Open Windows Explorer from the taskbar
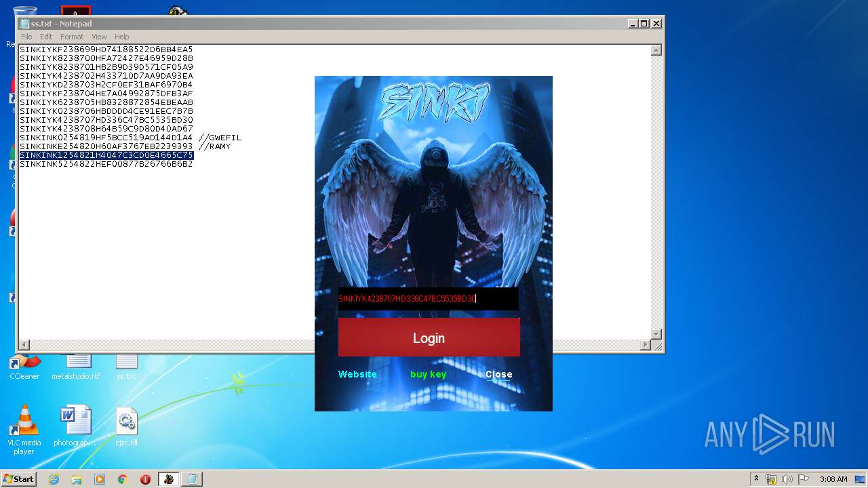Image resolution: width=868 pixels, height=488 pixels. pyautogui.click(x=77, y=479)
